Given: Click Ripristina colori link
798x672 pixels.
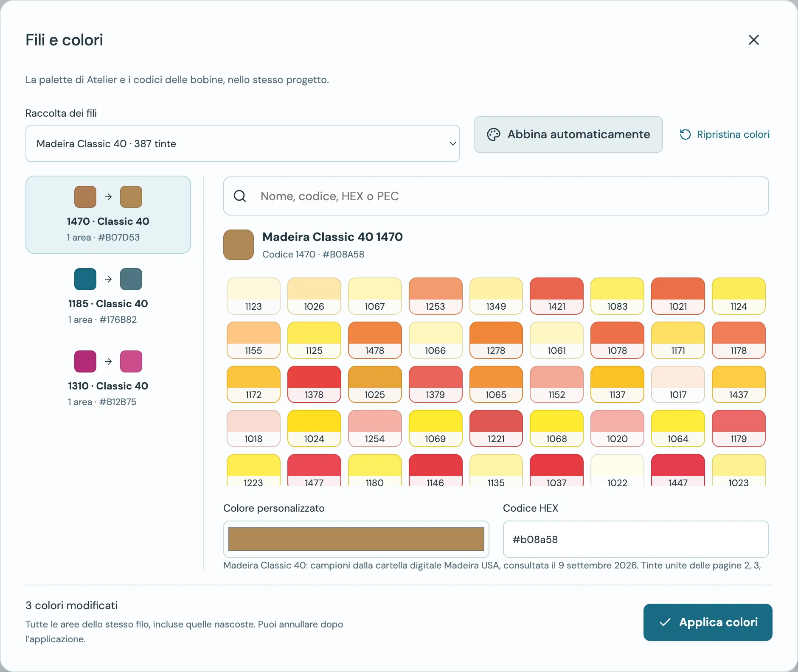Looking at the screenshot, I should point(725,134).
